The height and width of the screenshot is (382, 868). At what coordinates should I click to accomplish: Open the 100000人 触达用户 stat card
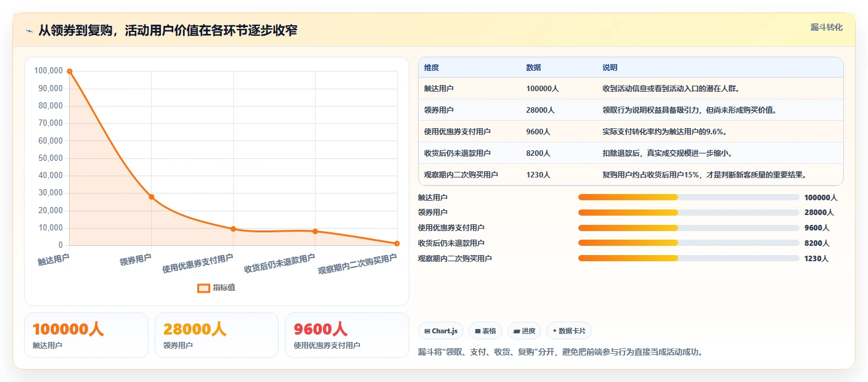86,335
